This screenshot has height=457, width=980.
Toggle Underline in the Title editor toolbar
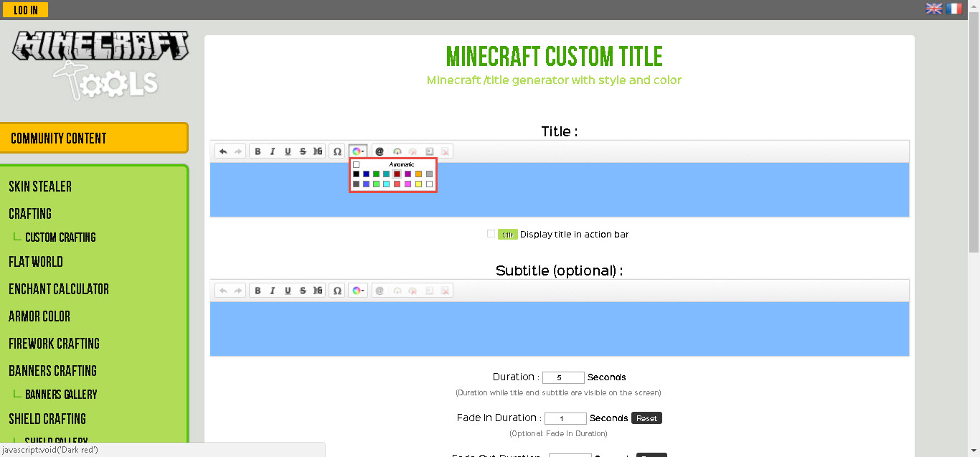coord(288,151)
